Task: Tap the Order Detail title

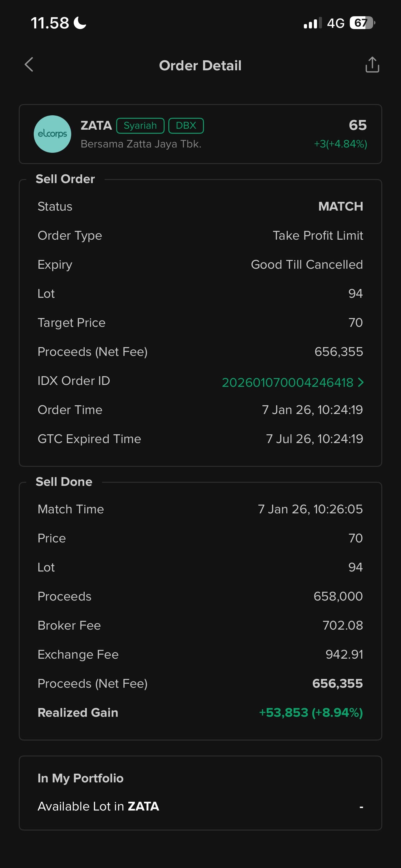Action: click(200, 65)
